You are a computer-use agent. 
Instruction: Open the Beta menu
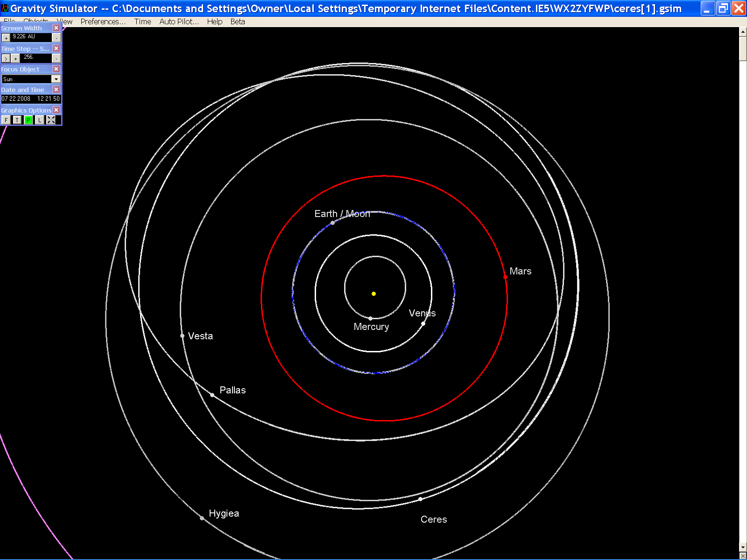pyautogui.click(x=238, y=21)
